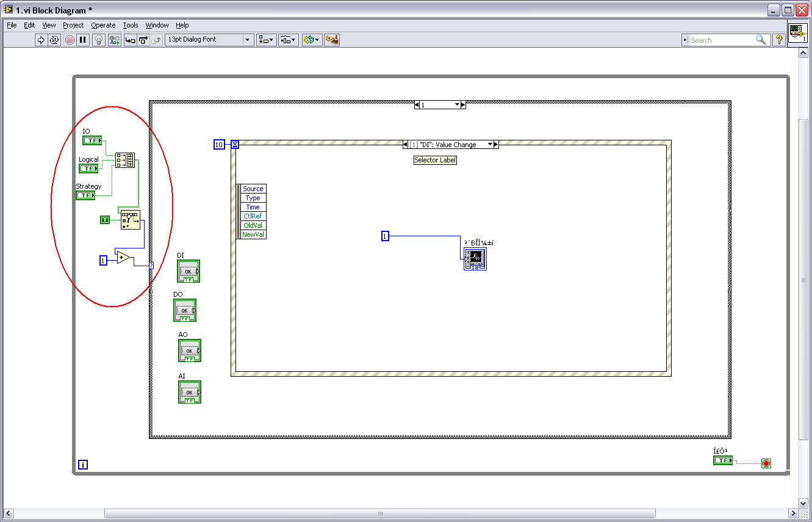Click the Run Continuously button
This screenshot has width=812, height=522.
click(54, 40)
